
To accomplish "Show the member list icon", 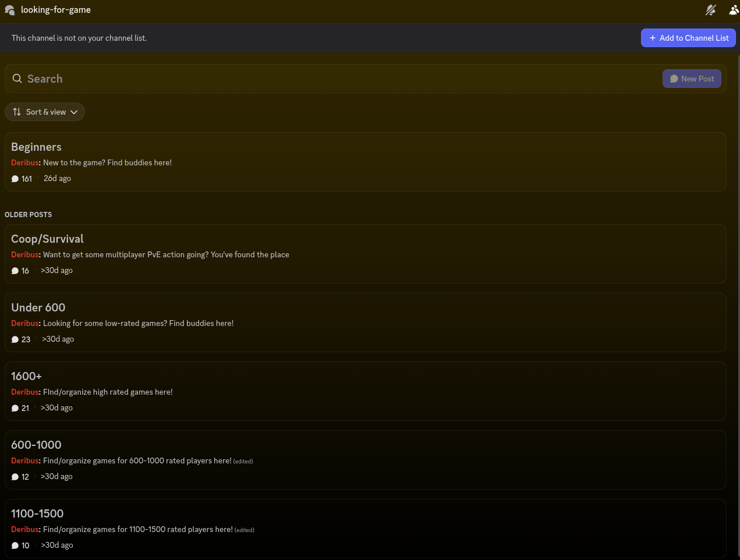I will click(x=734, y=10).
